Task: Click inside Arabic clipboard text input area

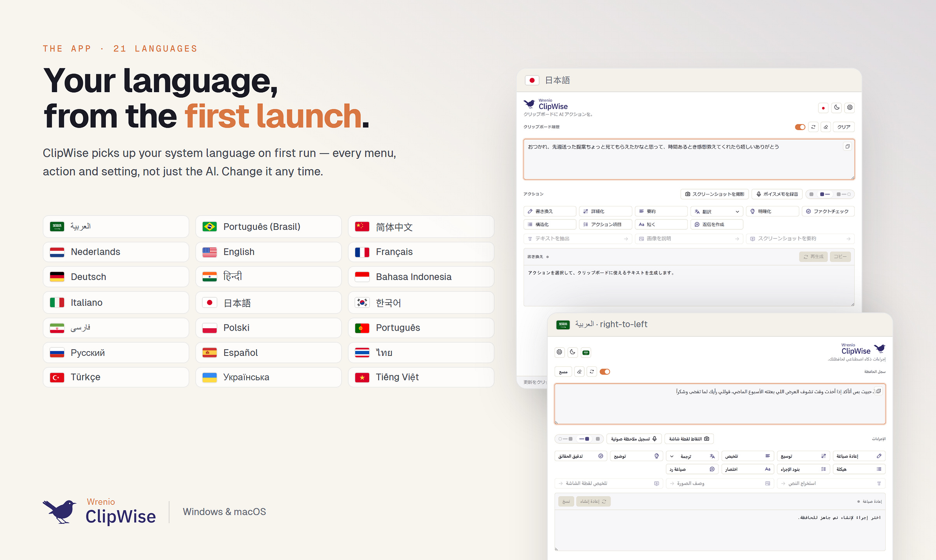Action: pos(720,404)
